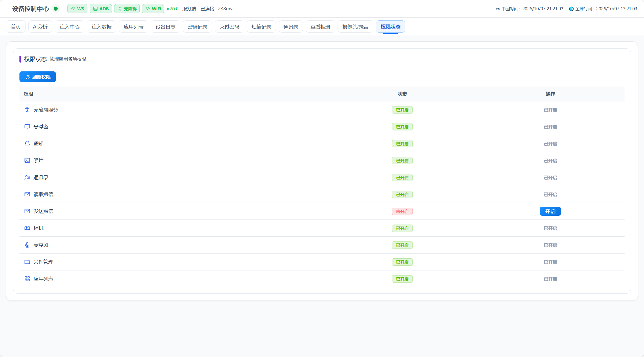Image resolution: width=644 pixels, height=357 pixels.
Task: Click the 通知 permission label
Action: click(x=38, y=144)
